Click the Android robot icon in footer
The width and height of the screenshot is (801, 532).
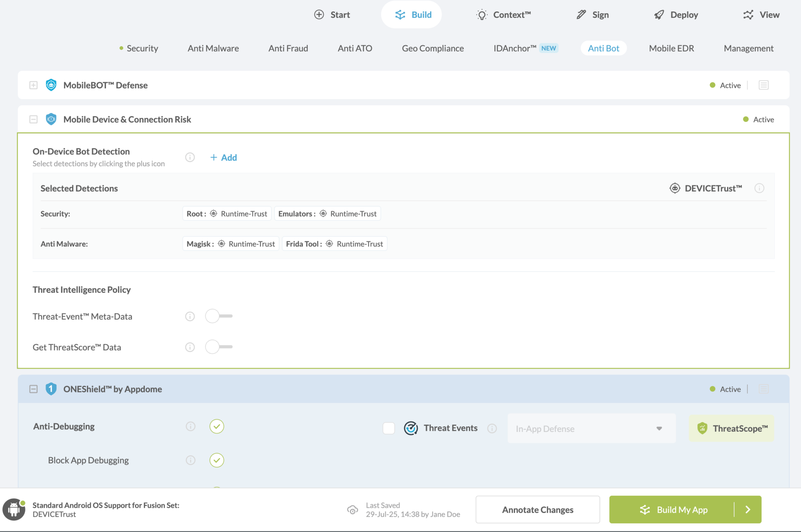click(x=14, y=509)
